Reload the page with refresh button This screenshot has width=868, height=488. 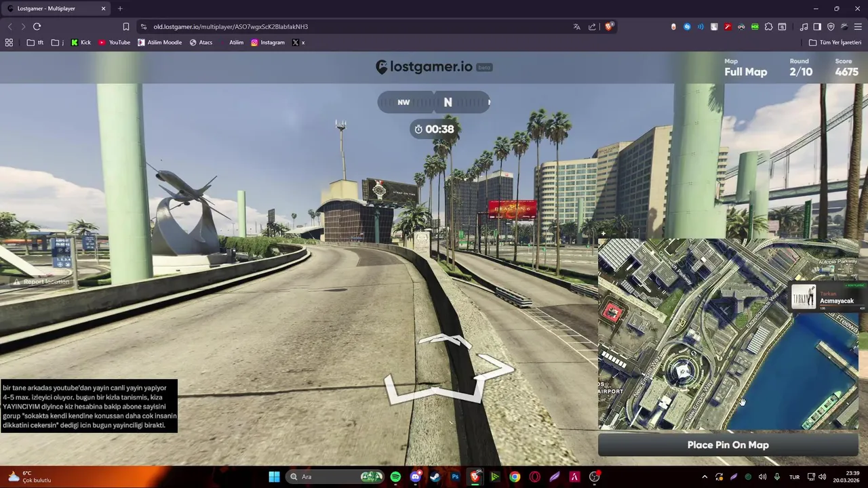[37, 26]
